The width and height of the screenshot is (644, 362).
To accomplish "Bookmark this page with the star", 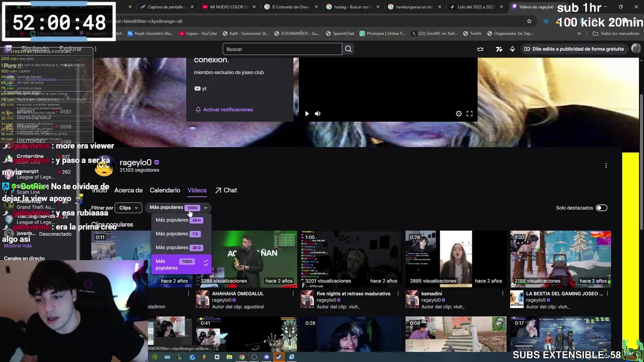I will (x=529, y=21).
